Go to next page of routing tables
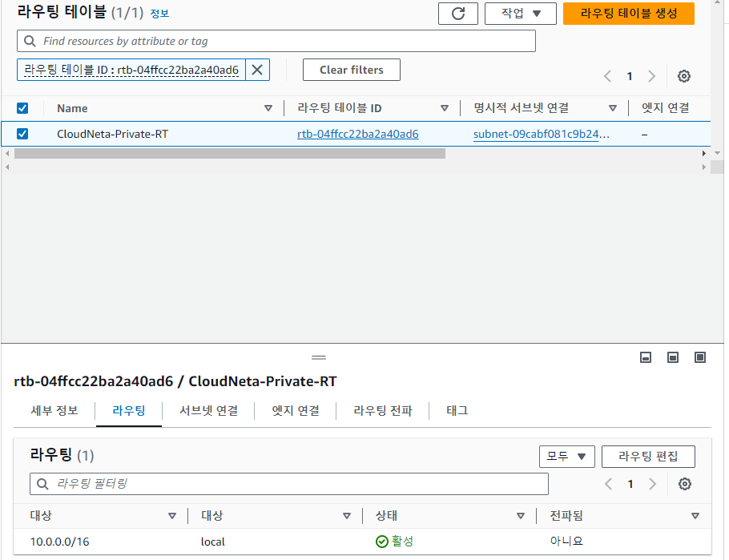The height and width of the screenshot is (560, 729). 652,76
